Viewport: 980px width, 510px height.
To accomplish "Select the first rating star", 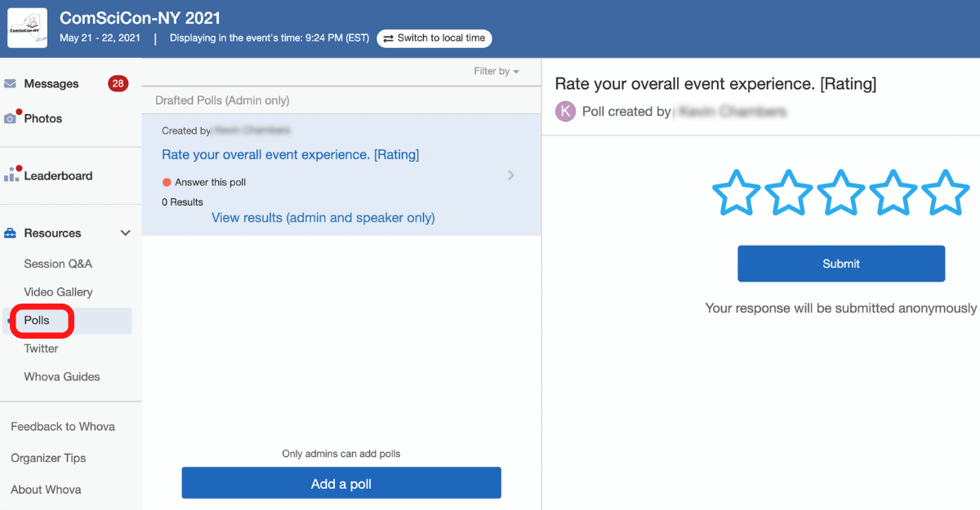I will (x=737, y=193).
